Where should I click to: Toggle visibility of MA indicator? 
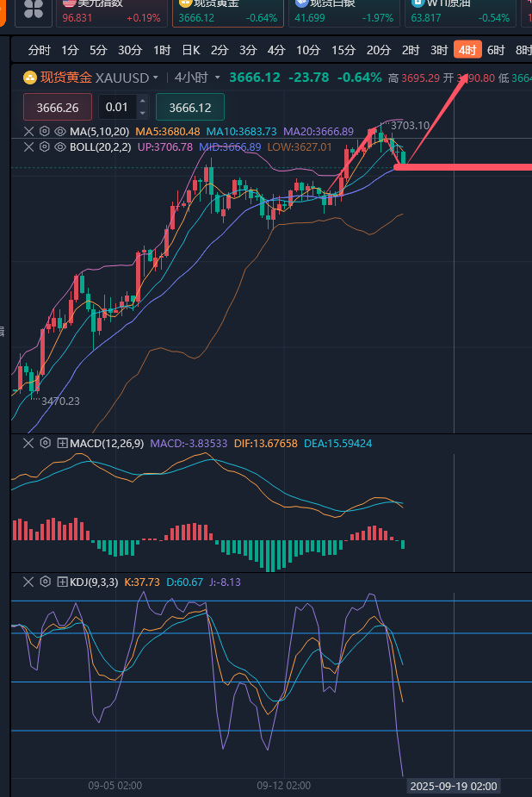[x=59, y=132]
